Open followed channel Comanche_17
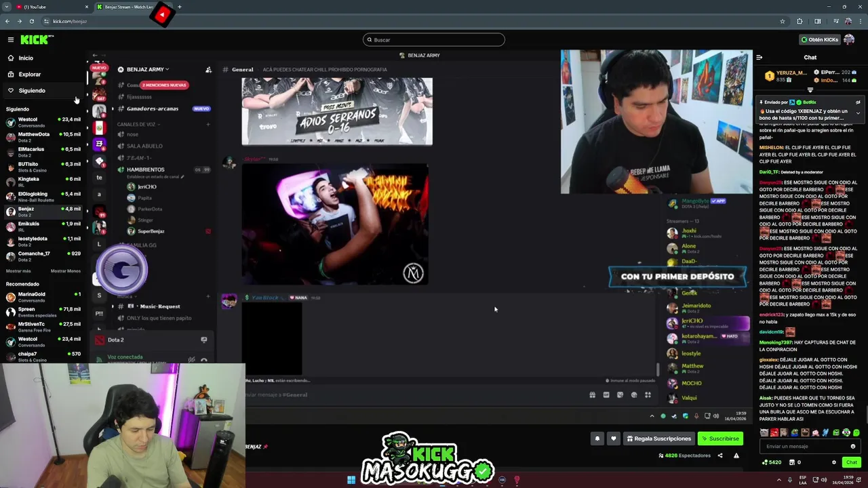Image resolution: width=868 pixels, height=488 pixels. tap(42, 256)
